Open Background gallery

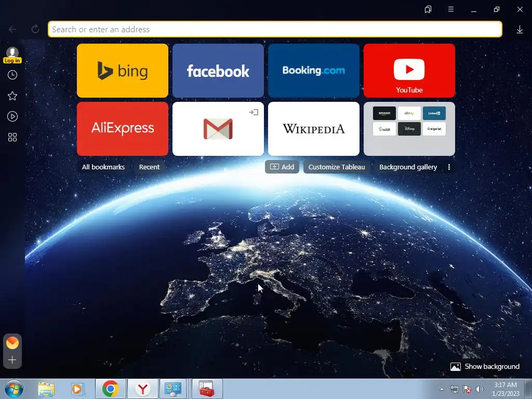tap(408, 167)
